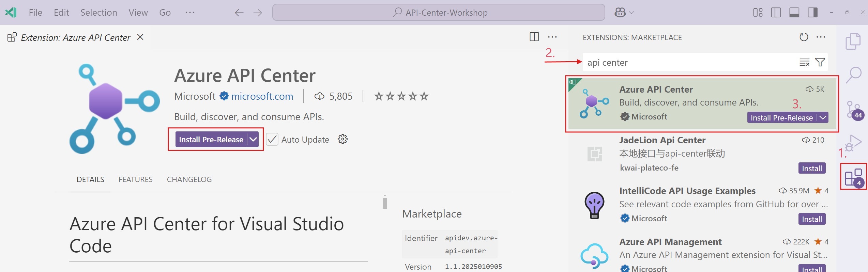
Task: Switch to the DETAILS tab
Action: click(x=90, y=179)
